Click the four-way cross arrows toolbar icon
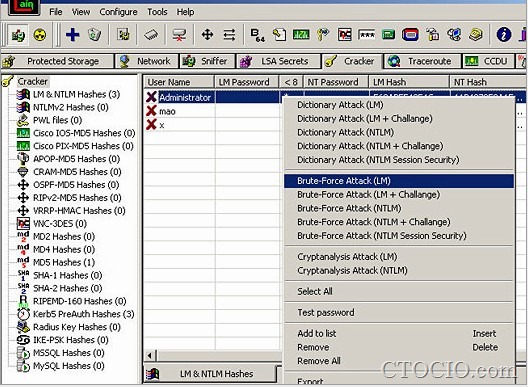 tap(207, 35)
